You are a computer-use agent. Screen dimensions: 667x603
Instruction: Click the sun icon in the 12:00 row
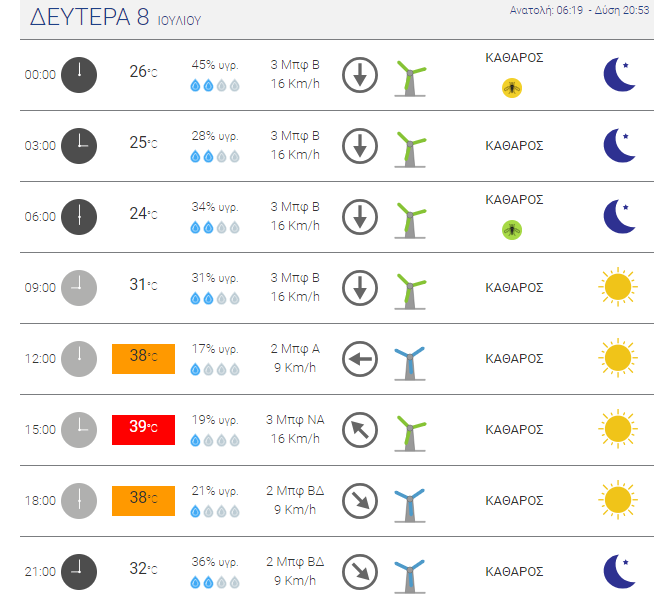[x=618, y=358]
